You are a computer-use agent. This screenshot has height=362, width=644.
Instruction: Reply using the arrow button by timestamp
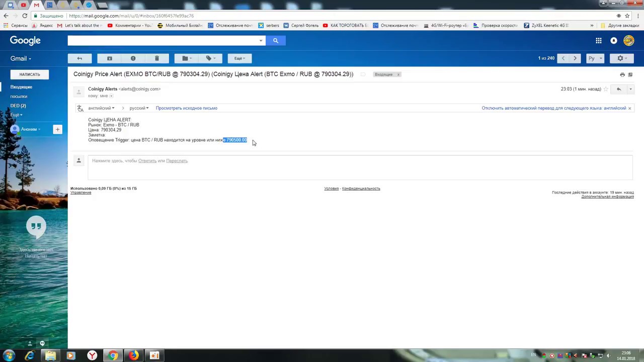click(619, 89)
